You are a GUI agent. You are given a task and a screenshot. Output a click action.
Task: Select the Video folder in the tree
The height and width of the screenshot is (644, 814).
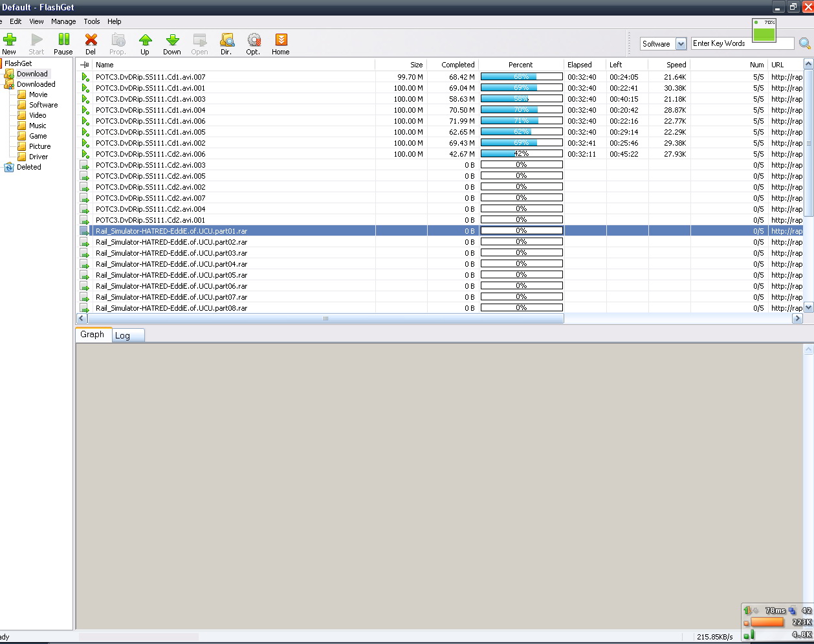pyautogui.click(x=38, y=115)
